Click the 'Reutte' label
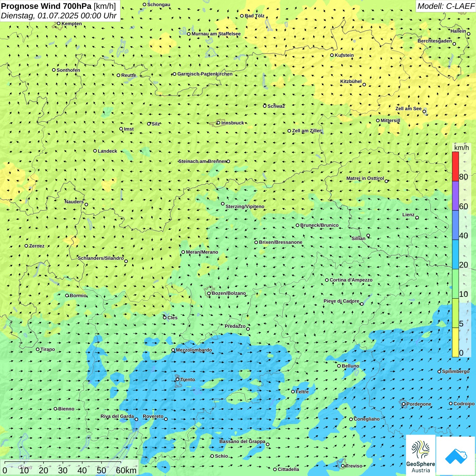This screenshot has width=476, height=476. point(129,75)
